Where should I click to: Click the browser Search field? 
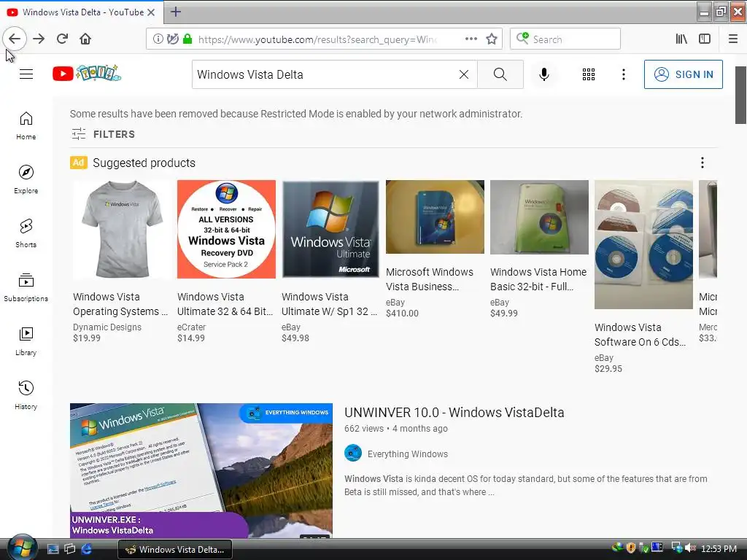(565, 39)
